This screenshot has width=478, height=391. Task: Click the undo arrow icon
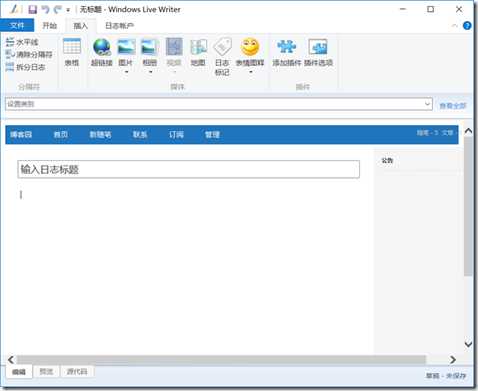point(46,9)
